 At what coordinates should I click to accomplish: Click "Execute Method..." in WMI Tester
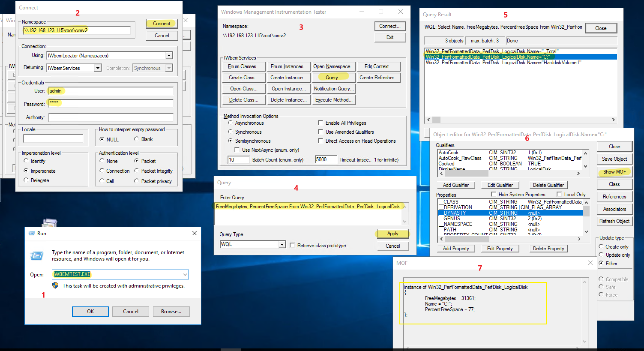333,99
